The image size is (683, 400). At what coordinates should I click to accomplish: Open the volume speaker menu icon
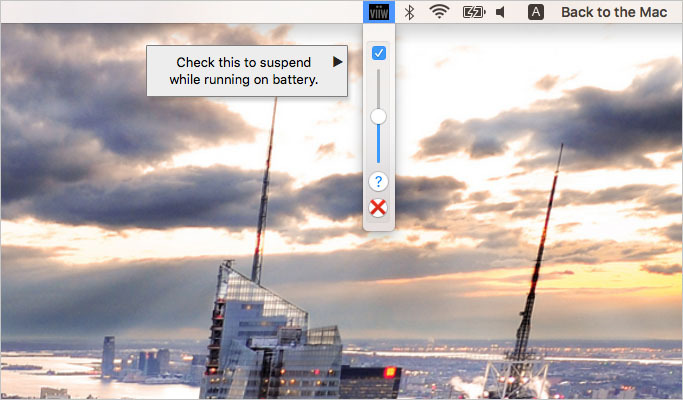[500, 12]
